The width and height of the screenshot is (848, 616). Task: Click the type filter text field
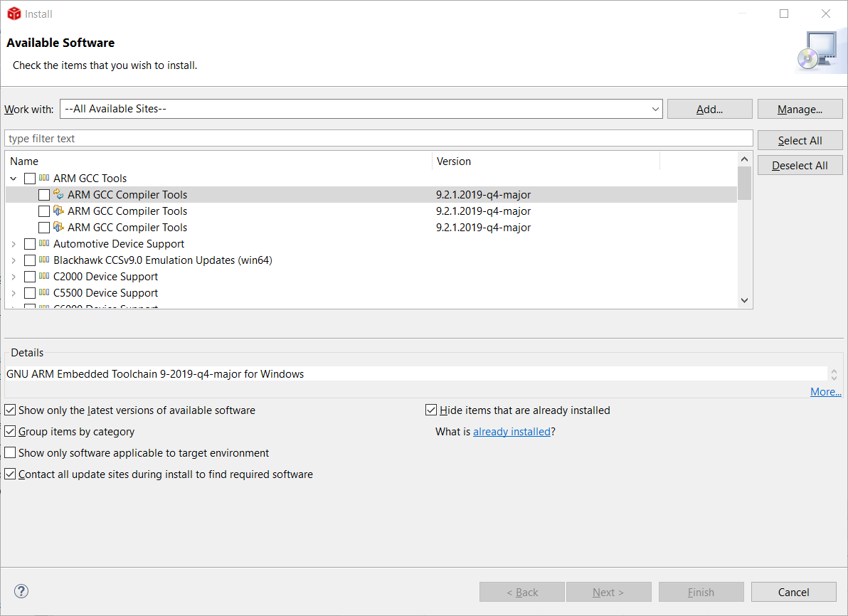pyautogui.click(x=378, y=138)
